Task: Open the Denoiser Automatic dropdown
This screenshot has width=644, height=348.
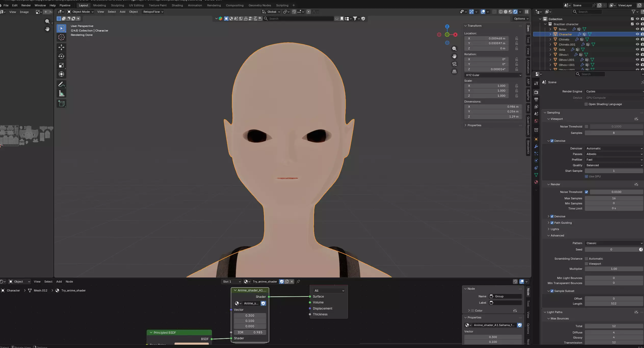Action: point(614,148)
